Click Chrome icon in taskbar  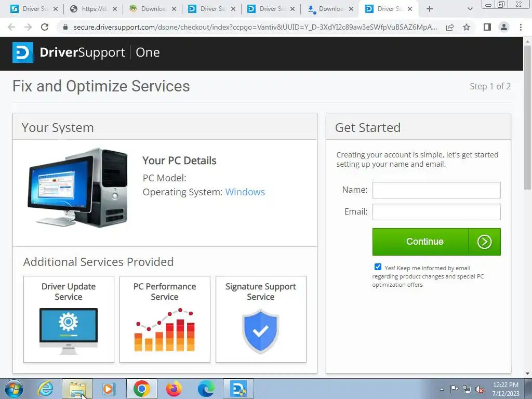coord(142,389)
